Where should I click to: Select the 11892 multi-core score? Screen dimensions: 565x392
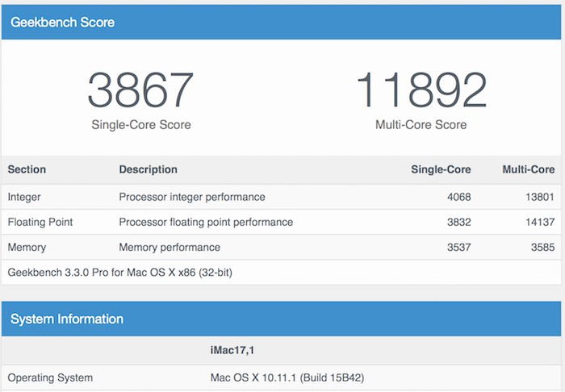pos(421,90)
